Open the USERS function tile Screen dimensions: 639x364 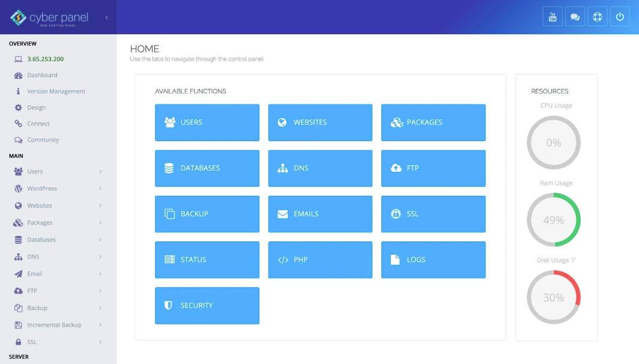207,123
